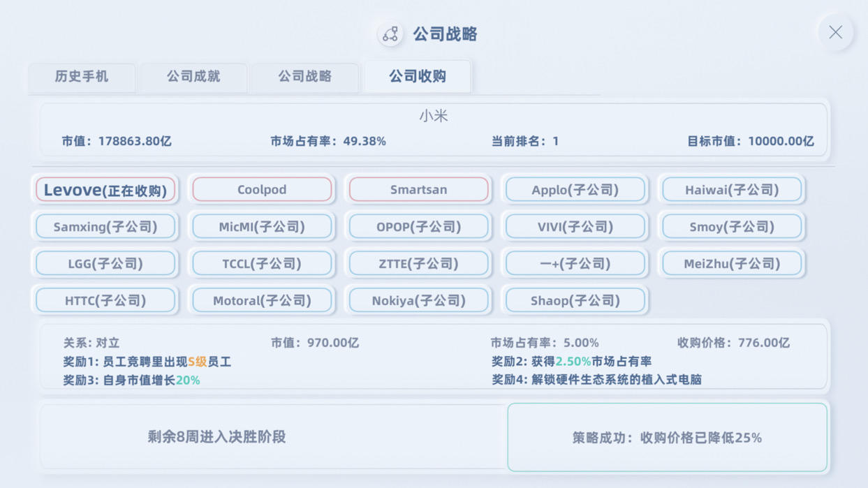The image size is (868, 488).
Task: Click the 策略成功 price reduction panel
Action: tap(668, 438)
